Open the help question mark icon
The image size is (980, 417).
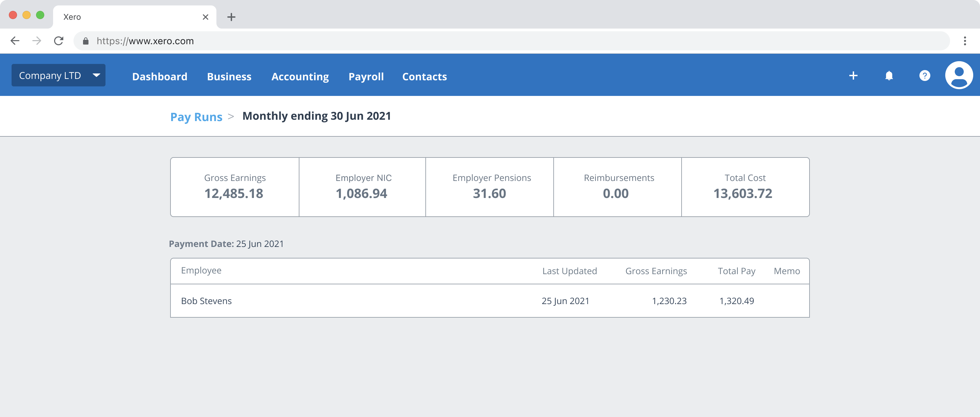tap(925, 76)
